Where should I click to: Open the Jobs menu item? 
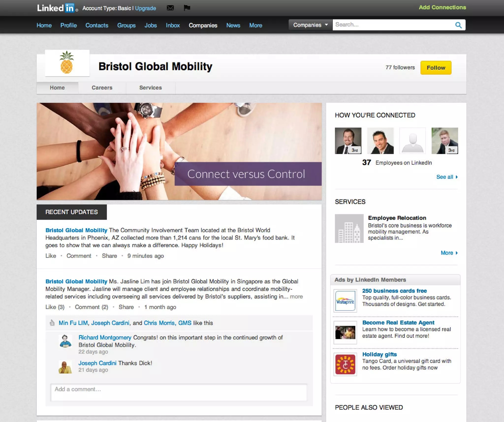[x=150, y=25]
